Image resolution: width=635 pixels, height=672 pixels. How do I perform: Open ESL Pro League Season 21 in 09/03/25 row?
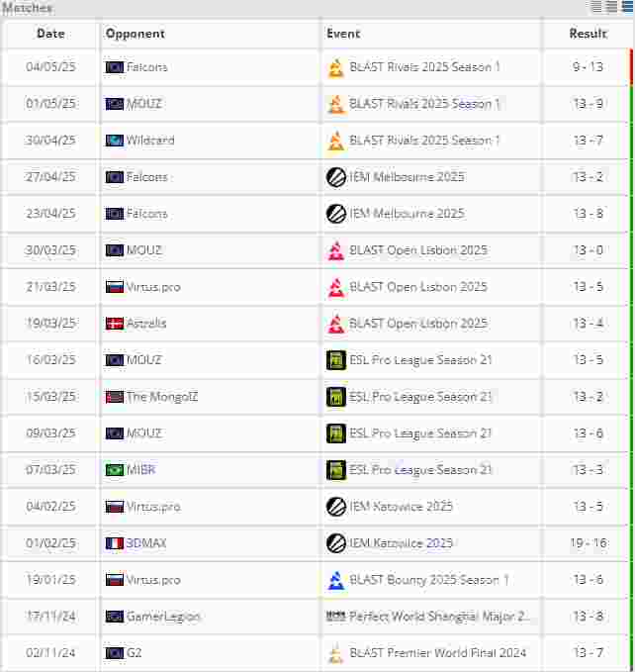[x=420, y=433]
